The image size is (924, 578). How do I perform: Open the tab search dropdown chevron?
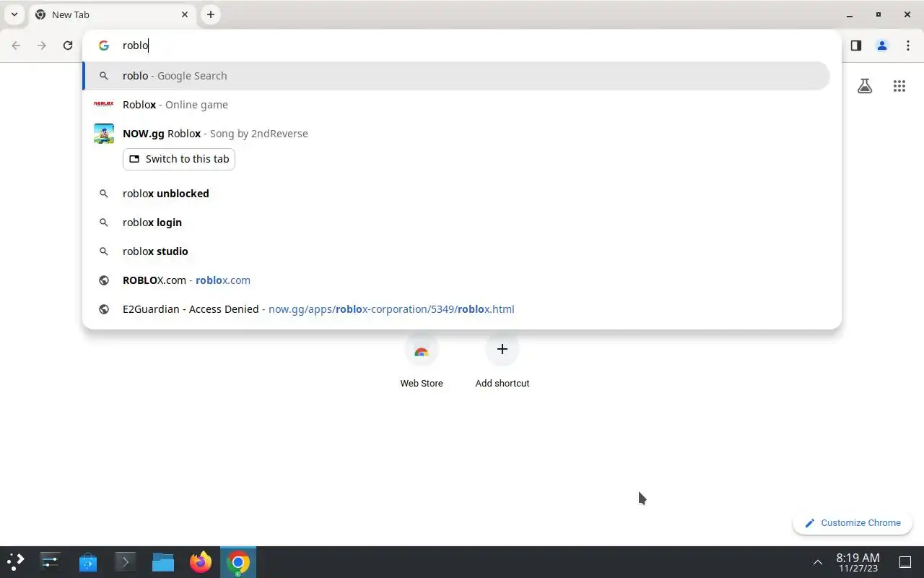14,14
